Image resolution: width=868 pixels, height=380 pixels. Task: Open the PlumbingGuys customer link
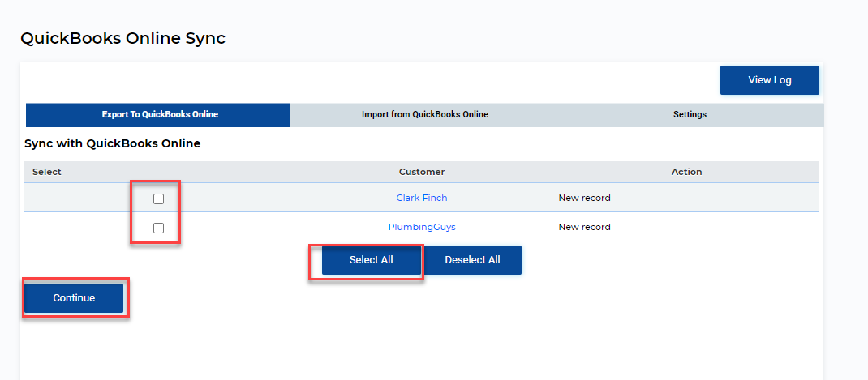(x=422, y=227)
